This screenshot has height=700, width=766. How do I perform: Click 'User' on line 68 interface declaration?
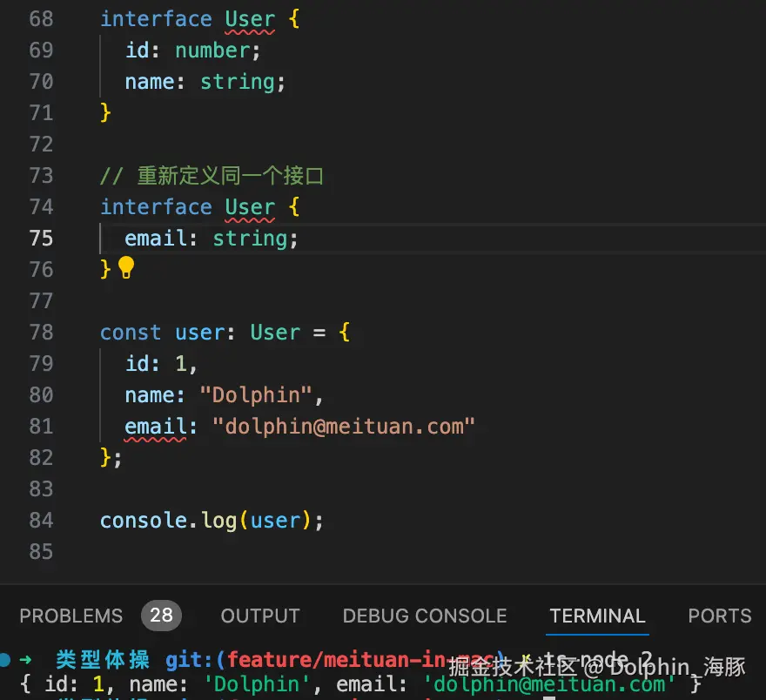250,19
